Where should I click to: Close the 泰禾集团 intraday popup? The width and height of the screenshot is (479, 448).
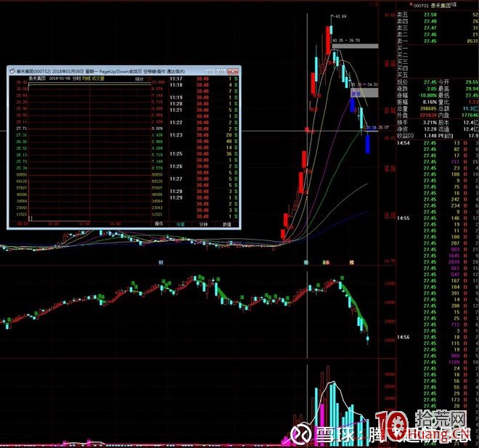click(232, 71)
